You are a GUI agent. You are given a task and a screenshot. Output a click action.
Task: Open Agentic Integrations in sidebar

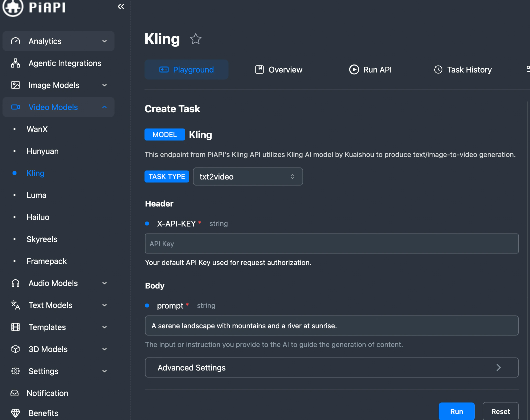58,63
